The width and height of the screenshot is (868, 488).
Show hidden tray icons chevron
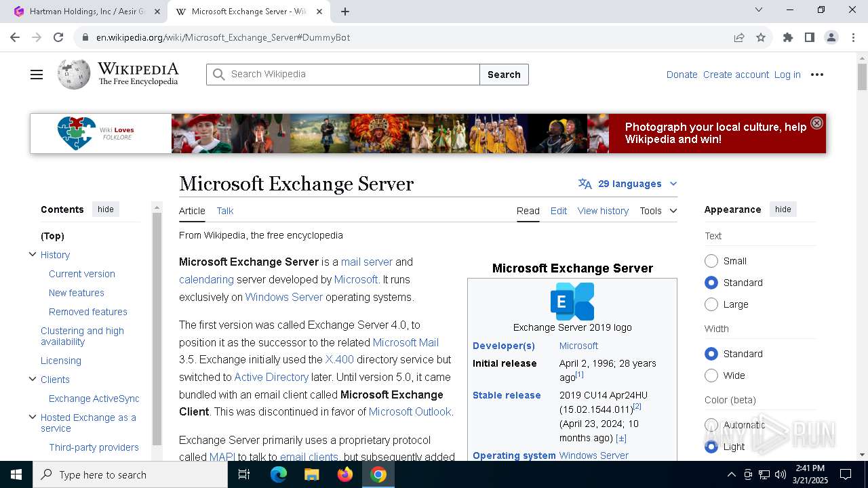pos(731,474)
